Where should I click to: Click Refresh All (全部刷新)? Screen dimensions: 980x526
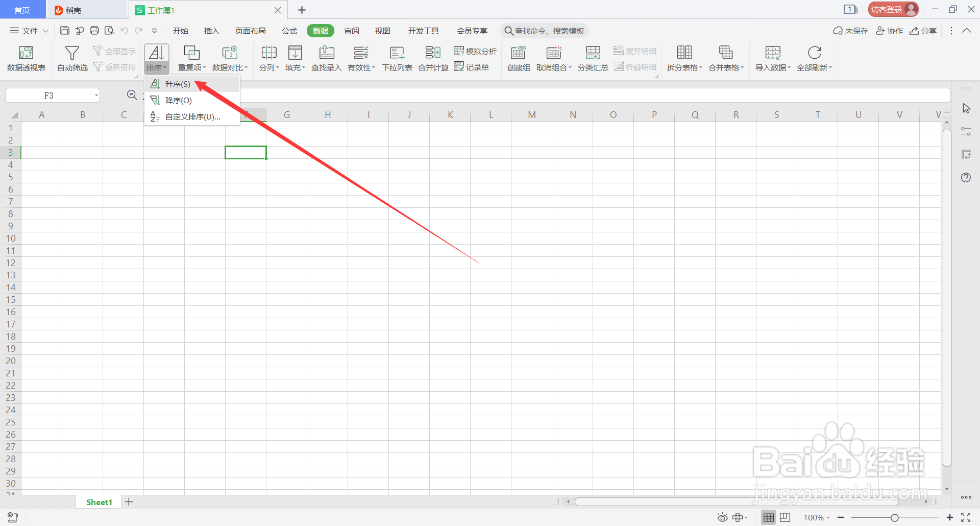[x=814, y=58]
